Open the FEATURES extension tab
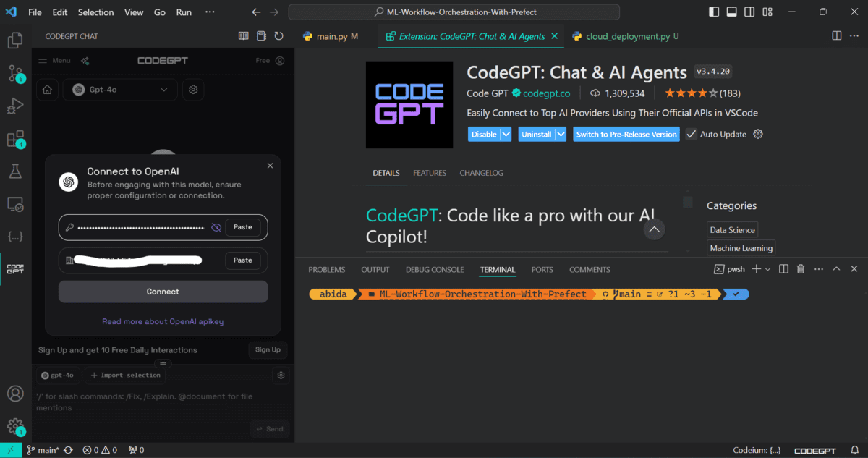868x458 pixels. 430,173
